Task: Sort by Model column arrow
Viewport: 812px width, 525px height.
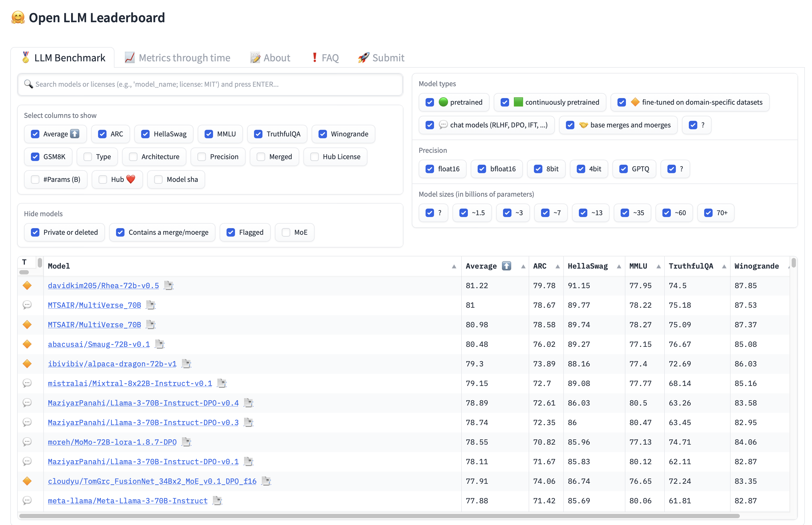Action: point(454,266)
